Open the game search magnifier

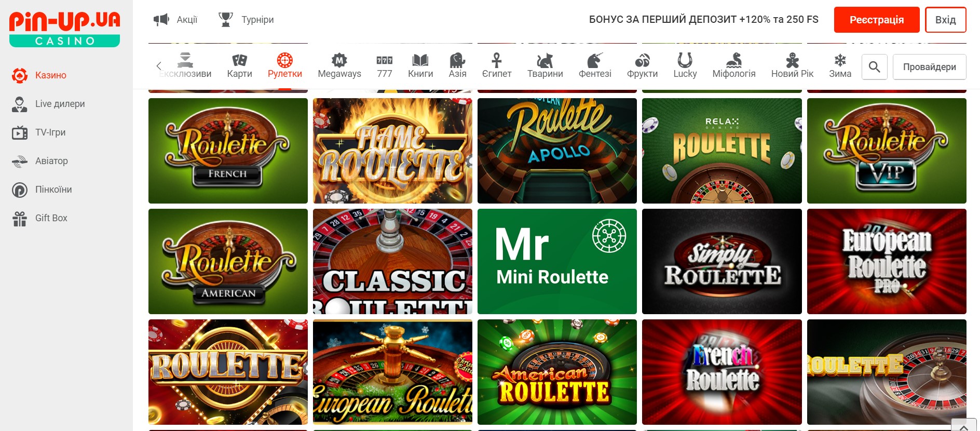(x=874, y=67)
